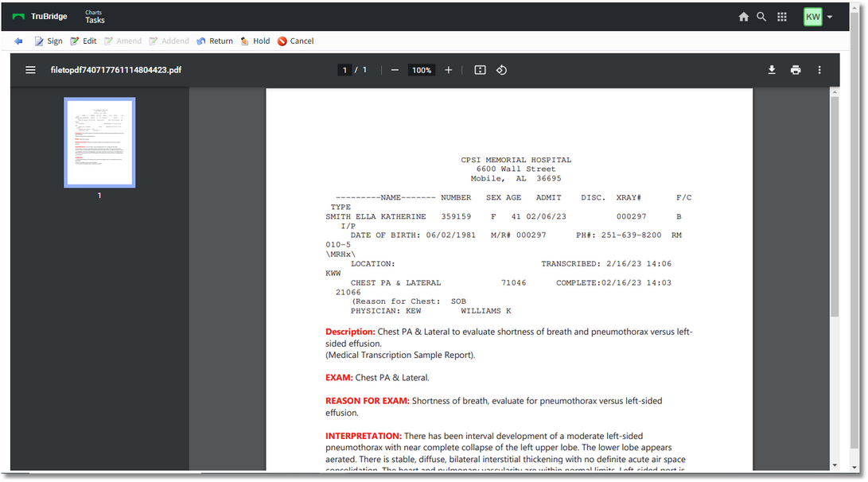Image resolution: width=868 pixels, height=482 pixels.
Task: Click the red Description label
Action: point(350,332)
